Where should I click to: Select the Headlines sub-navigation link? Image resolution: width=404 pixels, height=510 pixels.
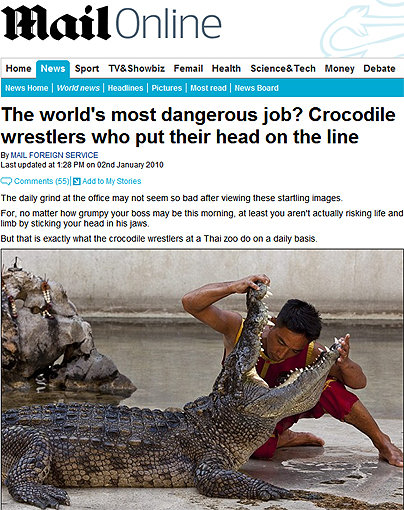125,88
